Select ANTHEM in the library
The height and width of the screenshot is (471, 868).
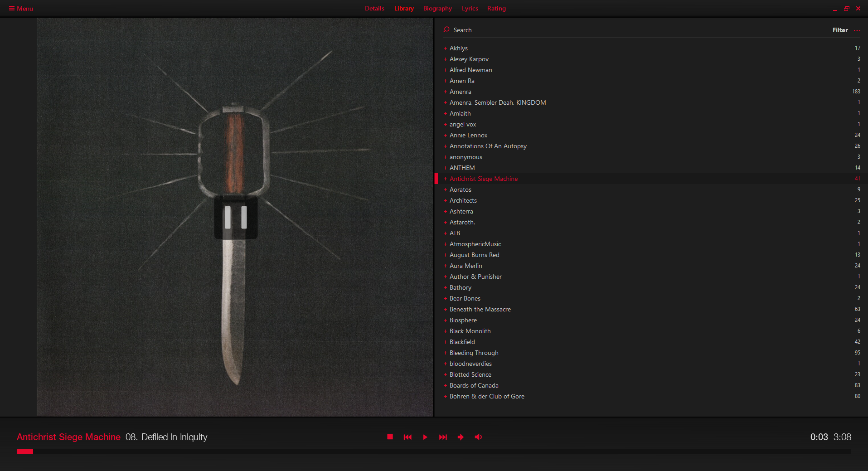pyautogui.click(x=462, y=168)
